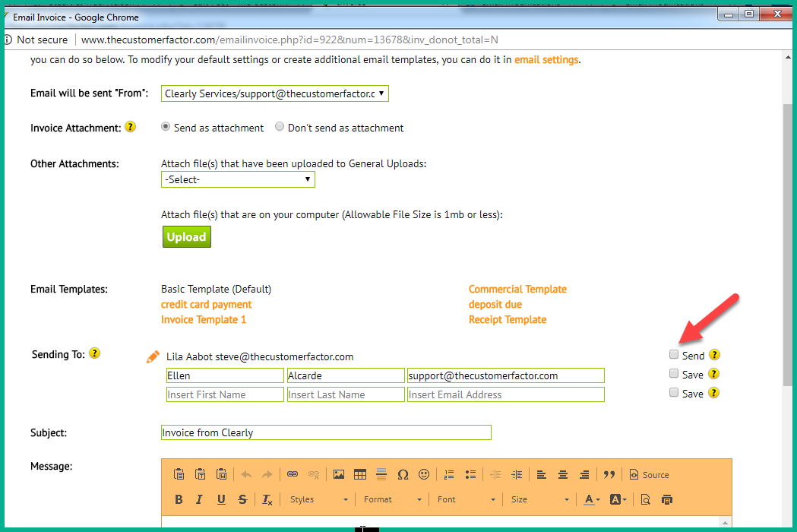Apply block quote formatting

(x=609, y=474)
